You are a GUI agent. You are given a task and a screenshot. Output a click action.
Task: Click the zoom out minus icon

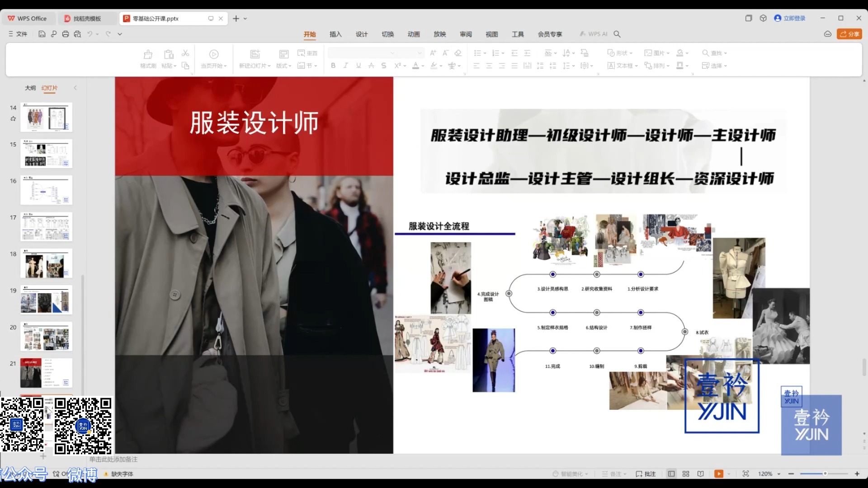tap(791, 474)
